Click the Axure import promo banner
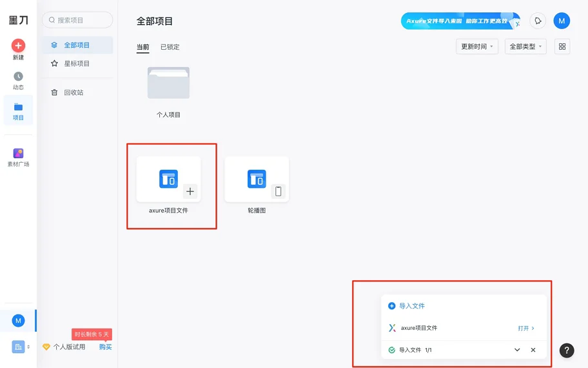The width and height of the screenshot is (588, 368). click(x=460, y=21)
